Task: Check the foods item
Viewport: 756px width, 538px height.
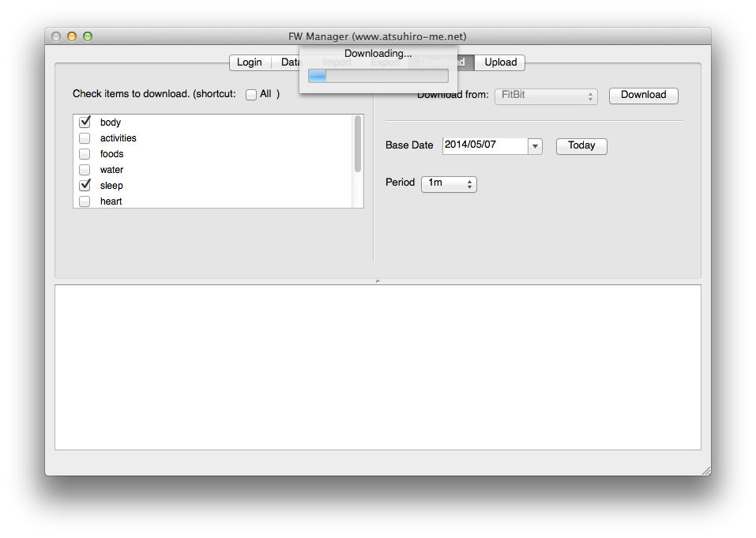Action: click(85, 154)
